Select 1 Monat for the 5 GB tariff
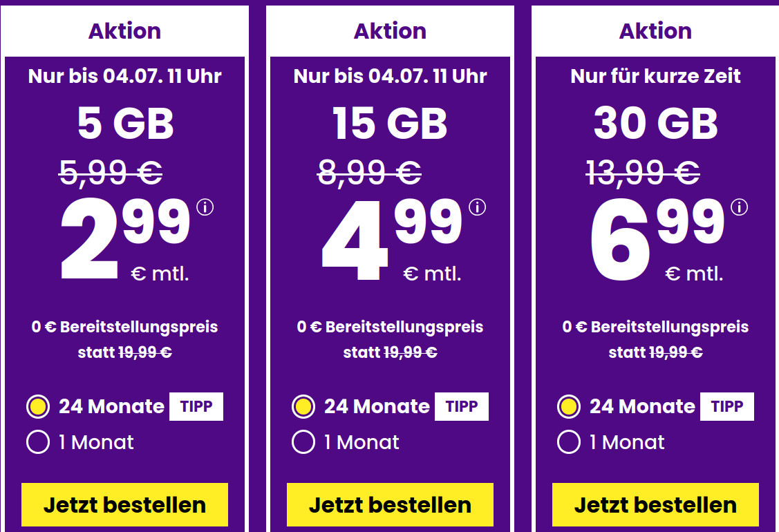 pyautogui.click(x=38, y=442)
